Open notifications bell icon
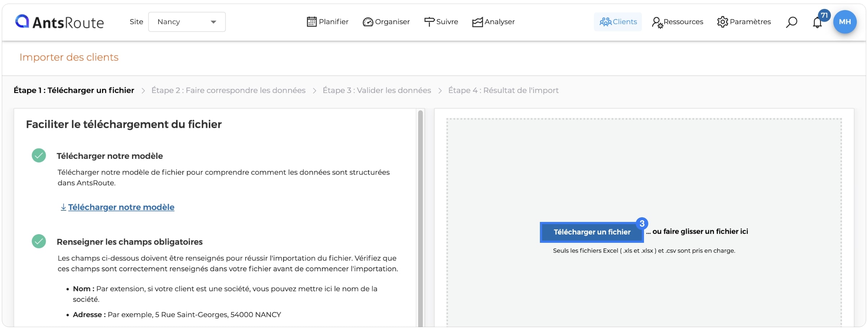This screenshot has height=330, width=868. 817,23
